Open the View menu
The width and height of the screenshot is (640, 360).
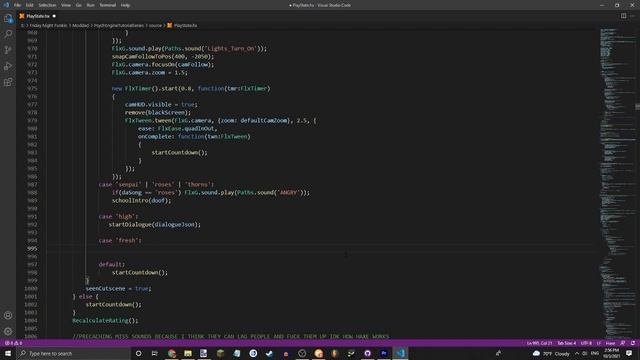[x=66, y=5]
